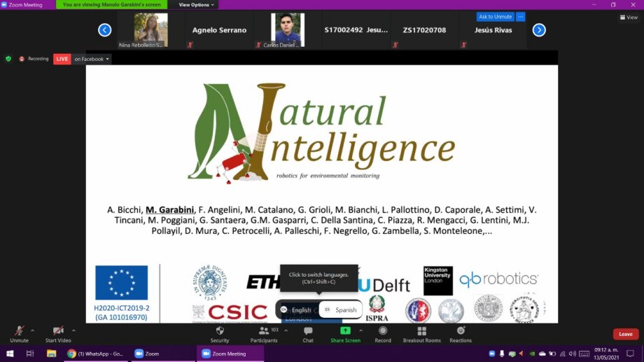Unmute the microphone
The height and width of the screenshot is (362, 644).
(19, 331)
